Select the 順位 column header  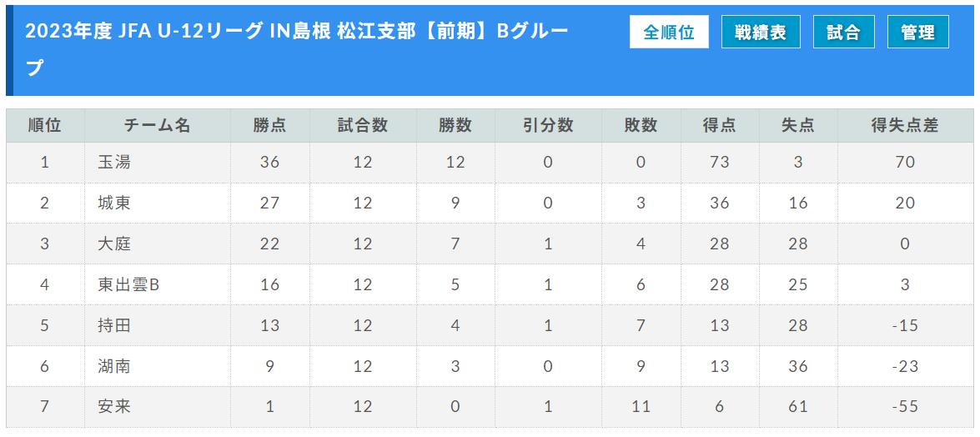45,126
